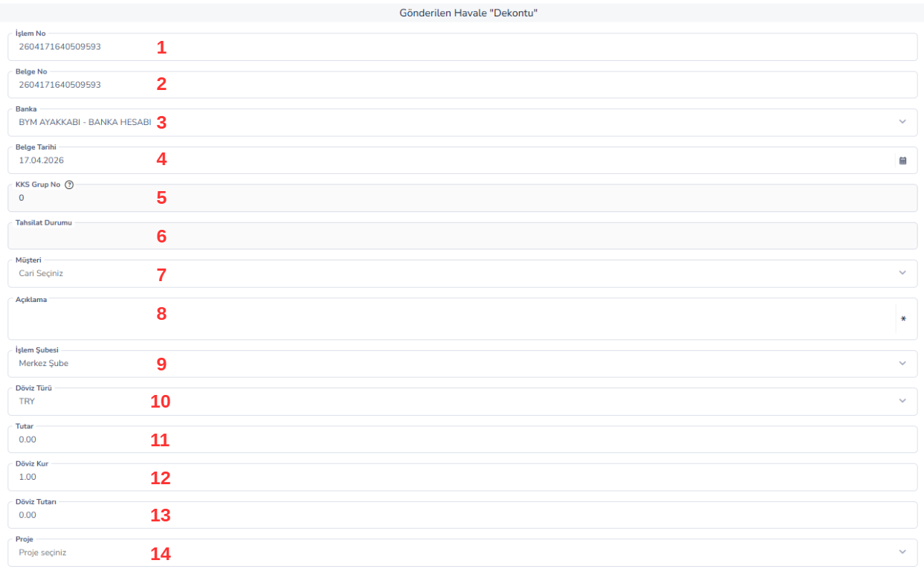Click the Tutar amount field
This screenshot has height=569, width=924.
(x=462, y=439)
